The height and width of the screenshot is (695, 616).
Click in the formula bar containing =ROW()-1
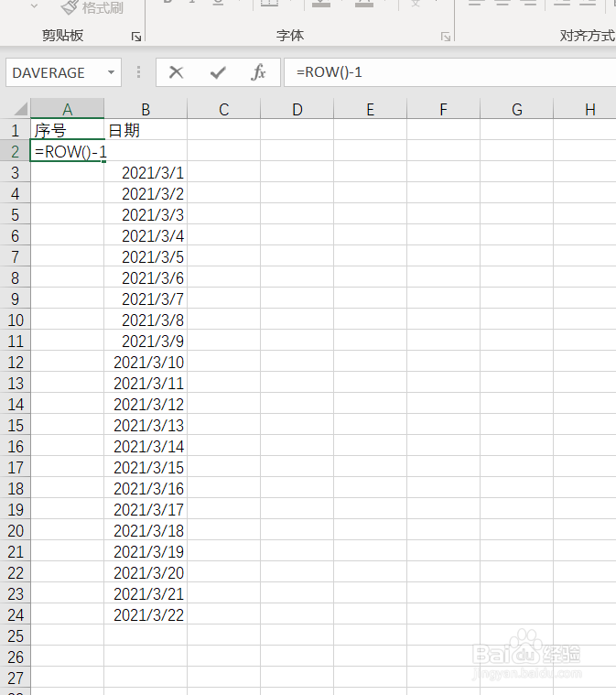coord(449,72)
